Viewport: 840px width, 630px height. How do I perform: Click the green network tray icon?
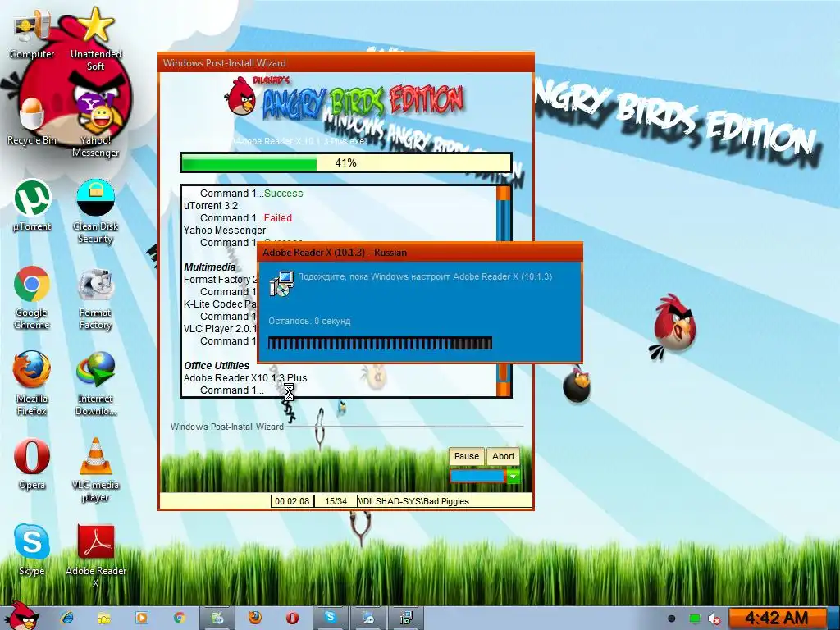pos(694,619)
